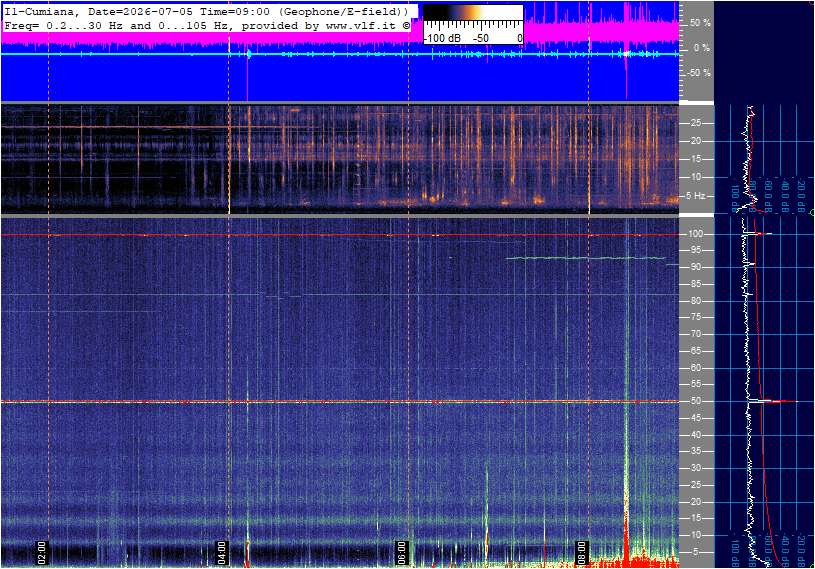
Task: Click the 08:00 time label
Action: click(x=581, y=553)
